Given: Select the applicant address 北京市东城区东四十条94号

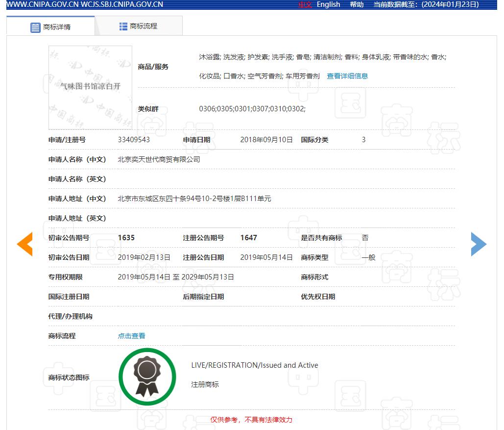Looking at the screenshot, I should click(194, 199).
